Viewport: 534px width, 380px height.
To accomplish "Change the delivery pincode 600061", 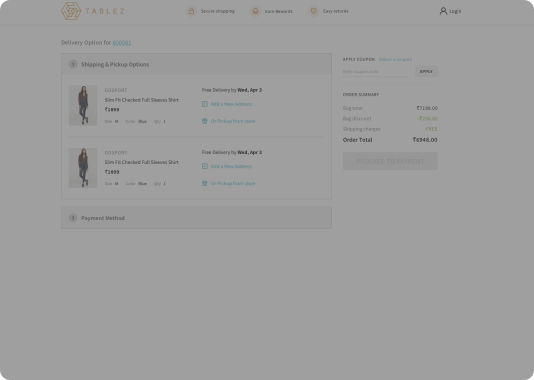I will (x=122, y=43).
